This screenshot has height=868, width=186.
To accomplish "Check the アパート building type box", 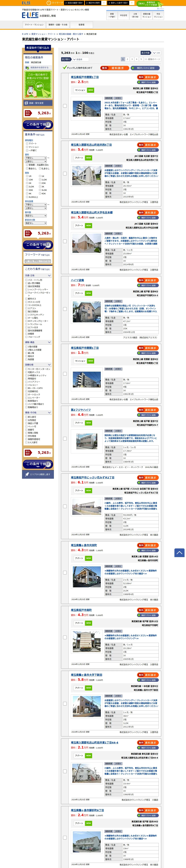I will [x=27, y=144].
